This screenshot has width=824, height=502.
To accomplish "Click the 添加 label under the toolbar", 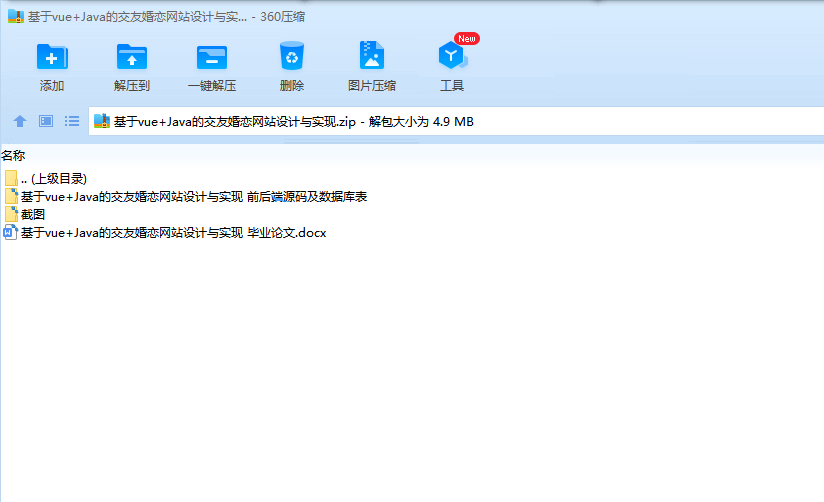I will click(x=52, y=86).
